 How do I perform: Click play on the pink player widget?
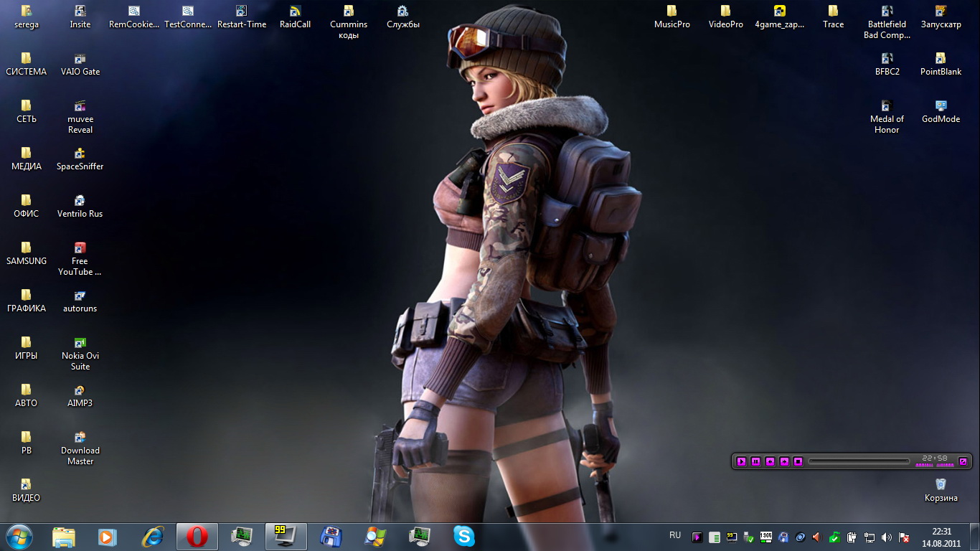click(742, 461)
